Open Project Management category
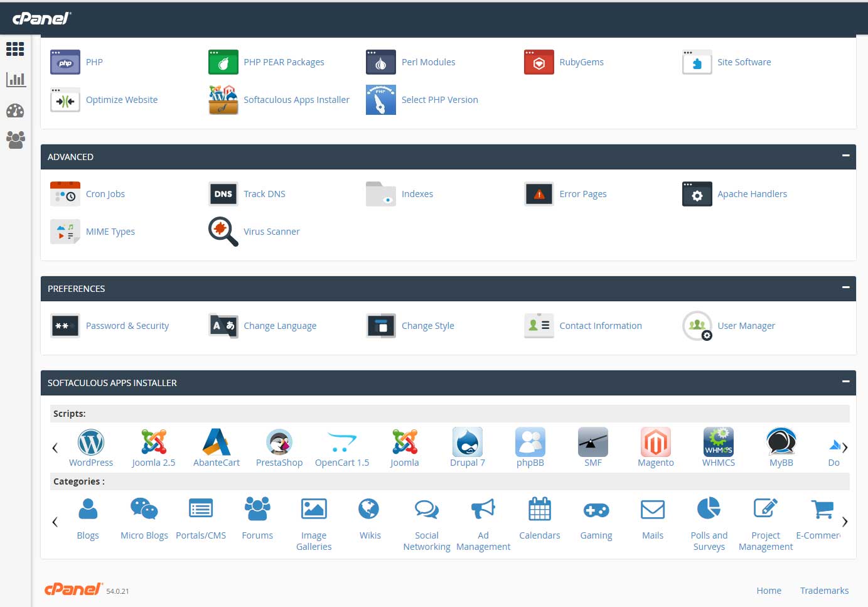This screenshot has width=868, height=607. click(766, 524)
